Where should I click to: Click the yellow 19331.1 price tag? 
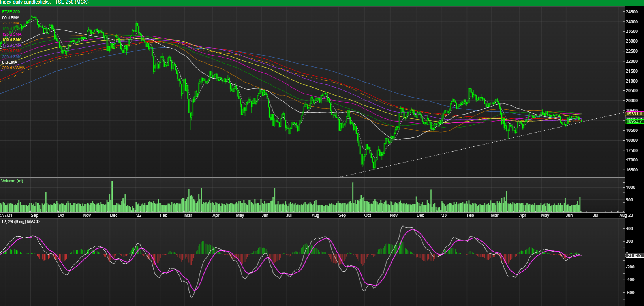click(x=635, y=114)
